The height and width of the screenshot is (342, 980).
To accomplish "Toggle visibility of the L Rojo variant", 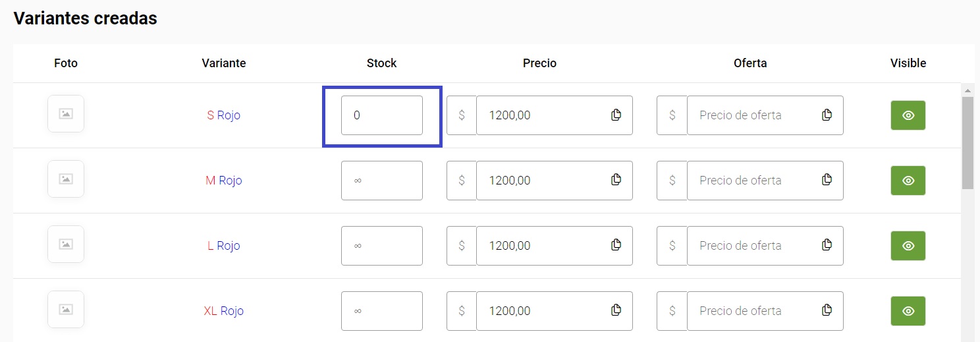I will click(x=908, y=246).
